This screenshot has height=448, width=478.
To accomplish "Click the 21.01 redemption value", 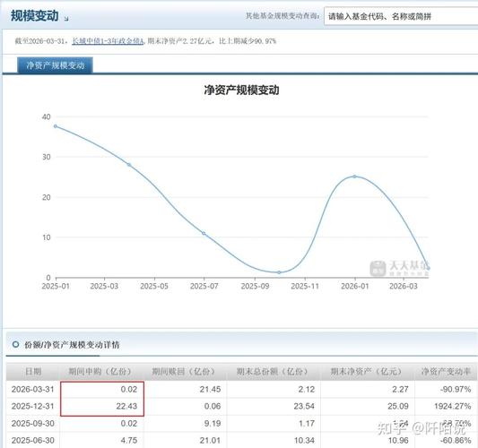I will [210, 441].
